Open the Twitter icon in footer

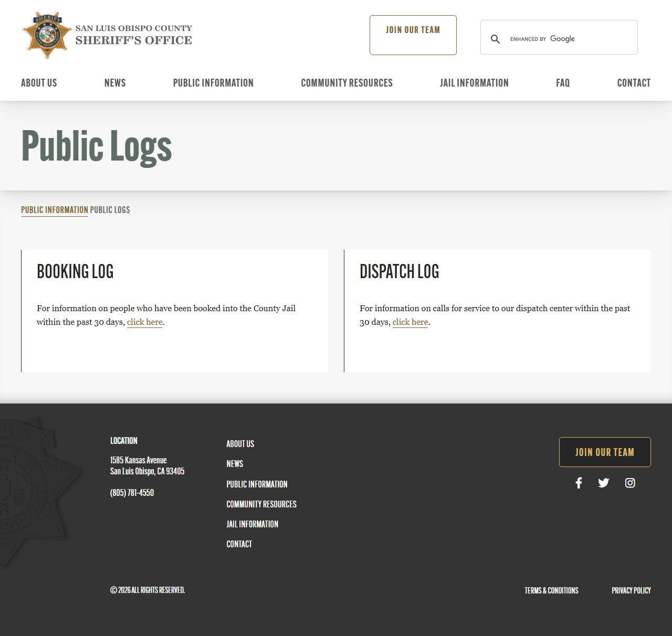604,483
